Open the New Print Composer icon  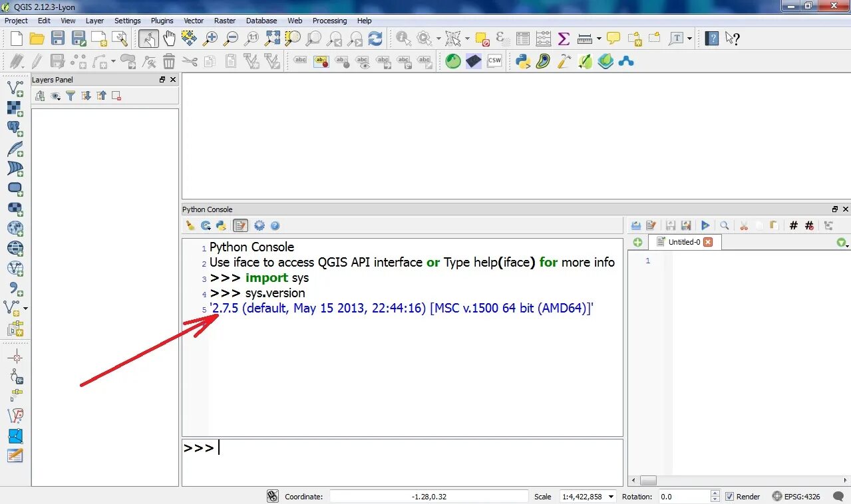tap(99, 39)
